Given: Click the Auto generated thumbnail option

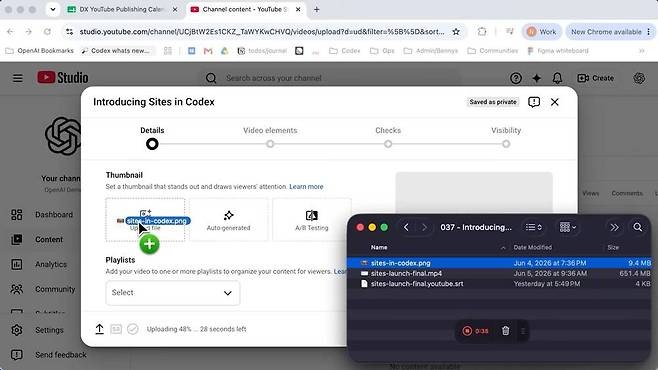Looking at the screenshot, I should coord(228,220).
